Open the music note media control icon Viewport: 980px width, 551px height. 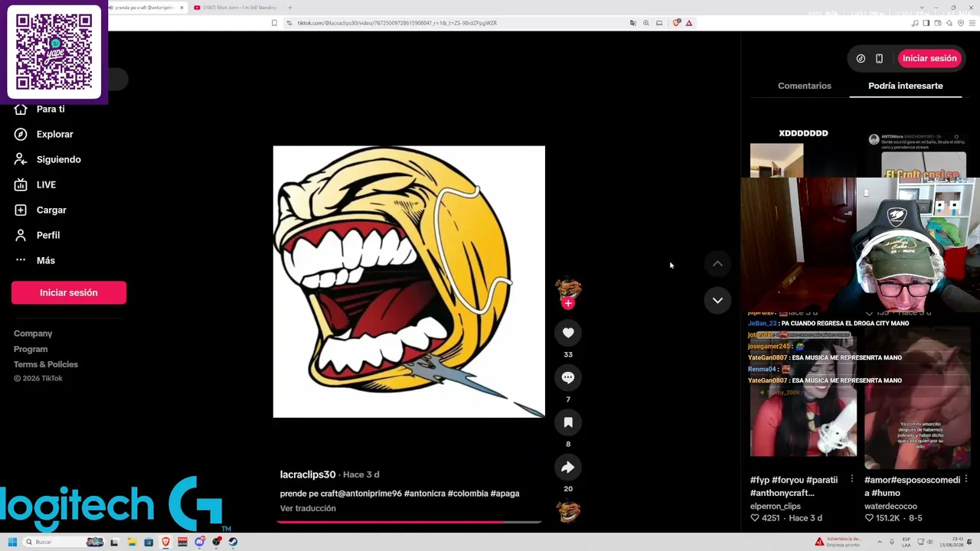coord(915,23)
